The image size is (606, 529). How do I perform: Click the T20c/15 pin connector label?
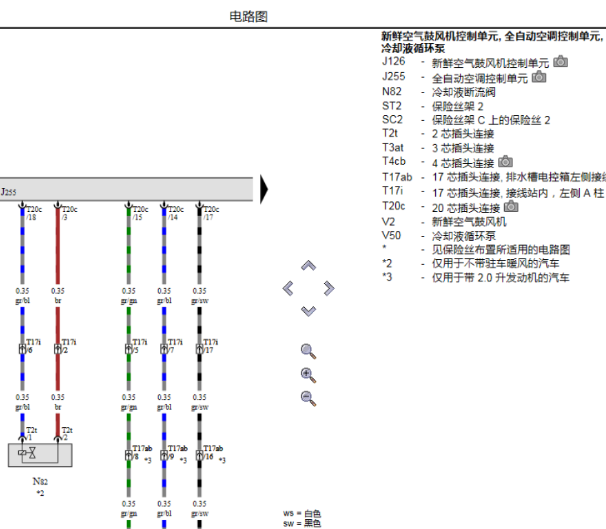[141, 213]
